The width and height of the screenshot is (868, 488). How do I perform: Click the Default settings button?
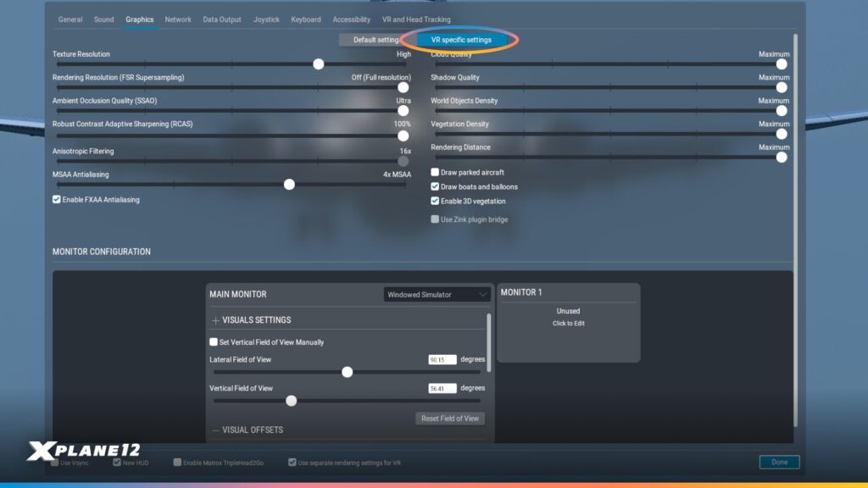pyautogui.click(x=373, y=39)
